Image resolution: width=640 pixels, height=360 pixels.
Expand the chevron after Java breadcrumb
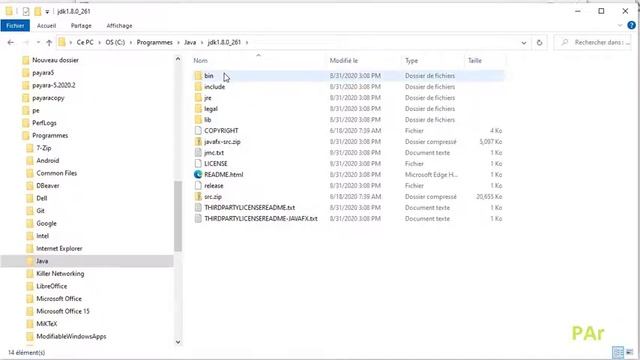[202, 42]
